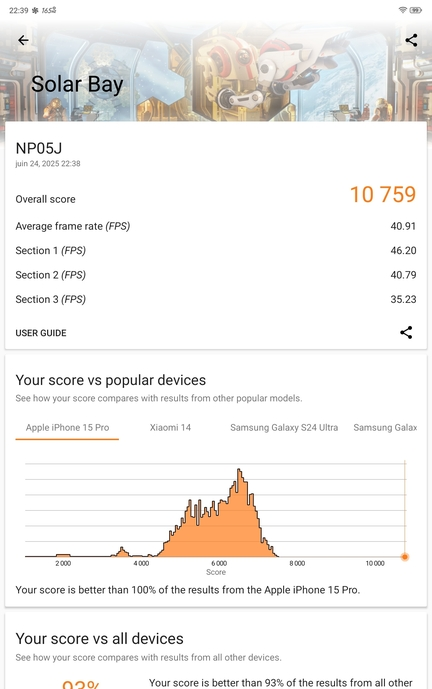Select the partially visible Samsung Galaxy tab
Screen dimensions: 432x689
385,428
